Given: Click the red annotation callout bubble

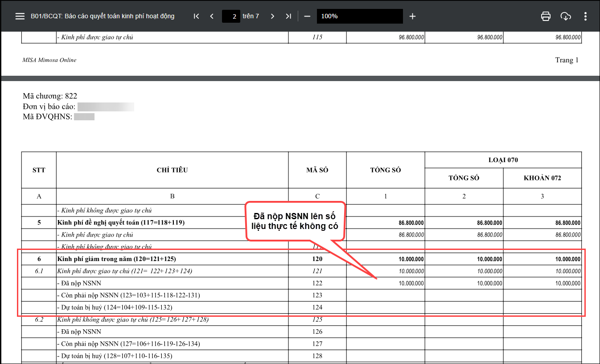Looking at the screenshot, I should coord(295,221).
